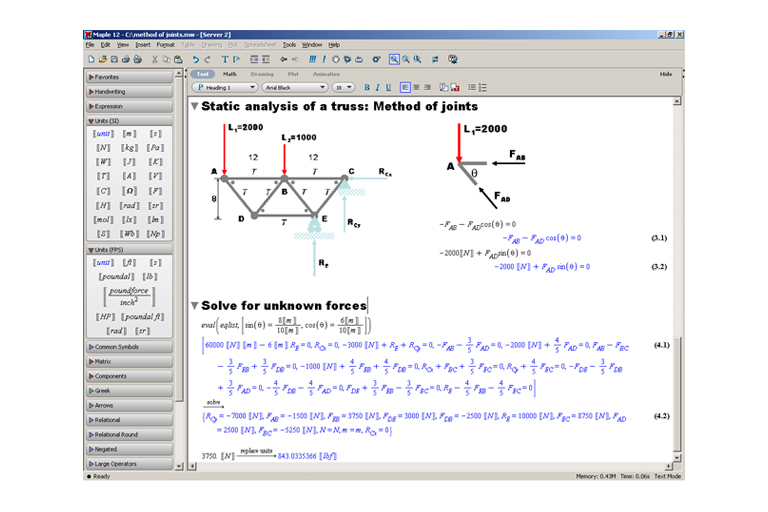Switch to Math mode tab
Image resolution: width=768 pixels, height=512 pixels.
[230, 74]
